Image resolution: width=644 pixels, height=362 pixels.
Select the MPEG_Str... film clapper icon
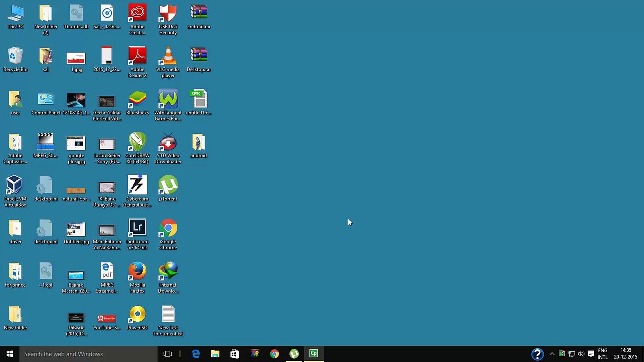[x=46, y=146]
